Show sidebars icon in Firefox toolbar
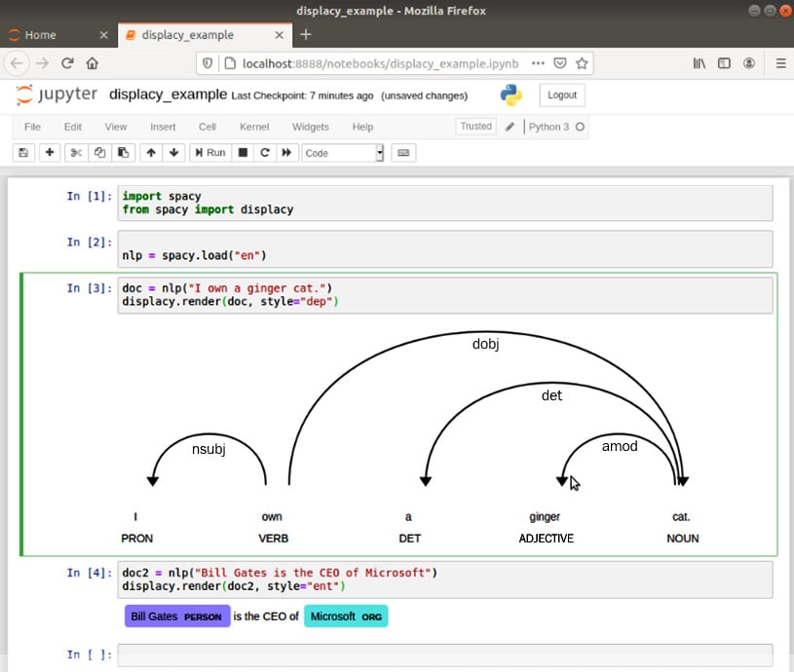 click(724, 63)
